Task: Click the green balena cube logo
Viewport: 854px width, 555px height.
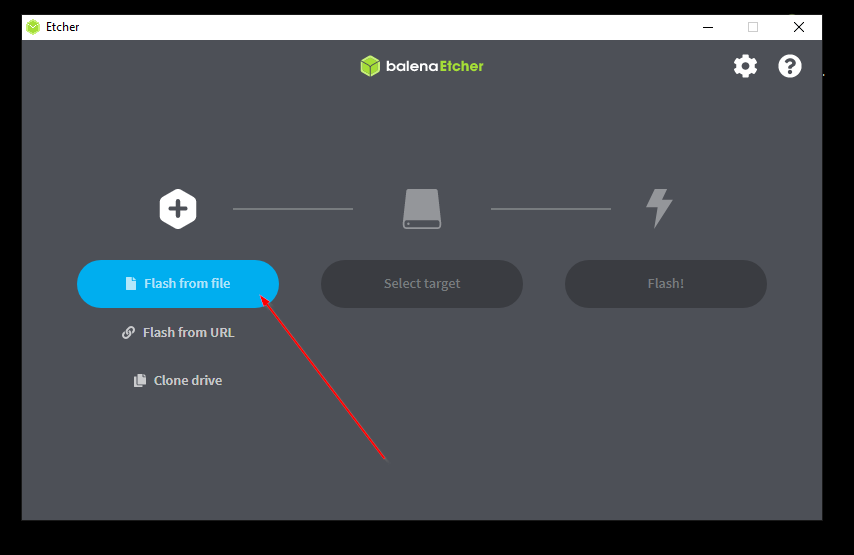Action: click(x=370, y=66)
